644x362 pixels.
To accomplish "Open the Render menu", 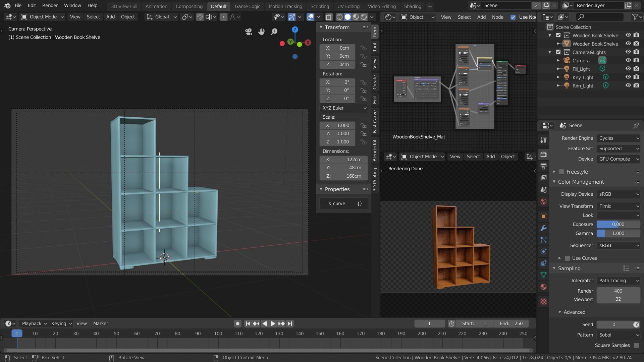I will point(50,5).
